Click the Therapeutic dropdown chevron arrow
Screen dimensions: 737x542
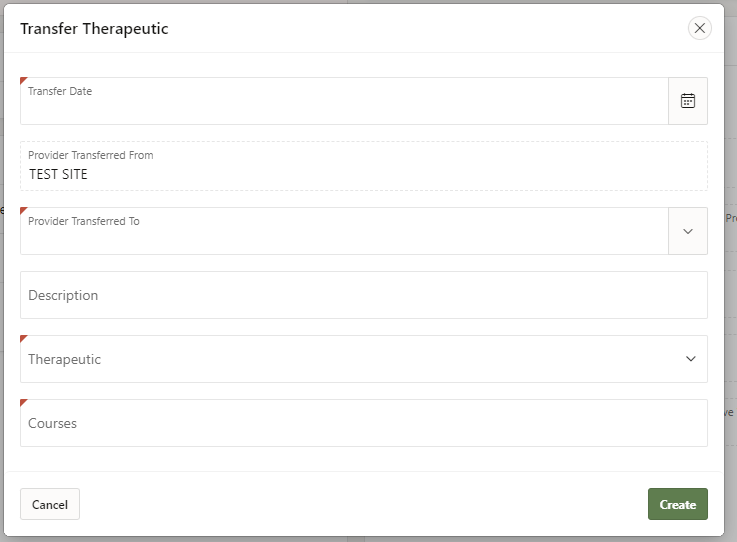[691, 359]
